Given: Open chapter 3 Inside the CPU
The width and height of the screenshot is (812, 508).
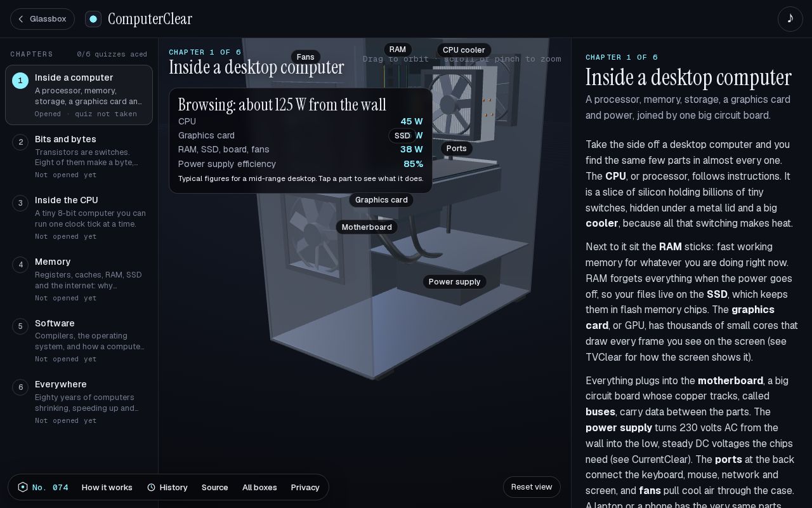Looking at the screenshot, I should pos(79,218).
